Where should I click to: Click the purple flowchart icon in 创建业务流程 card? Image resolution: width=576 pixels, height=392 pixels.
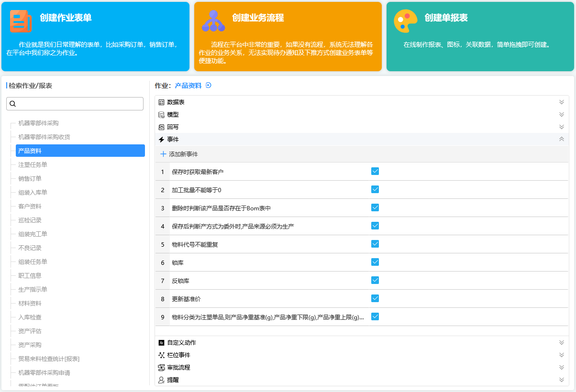(x=213, y=21)
